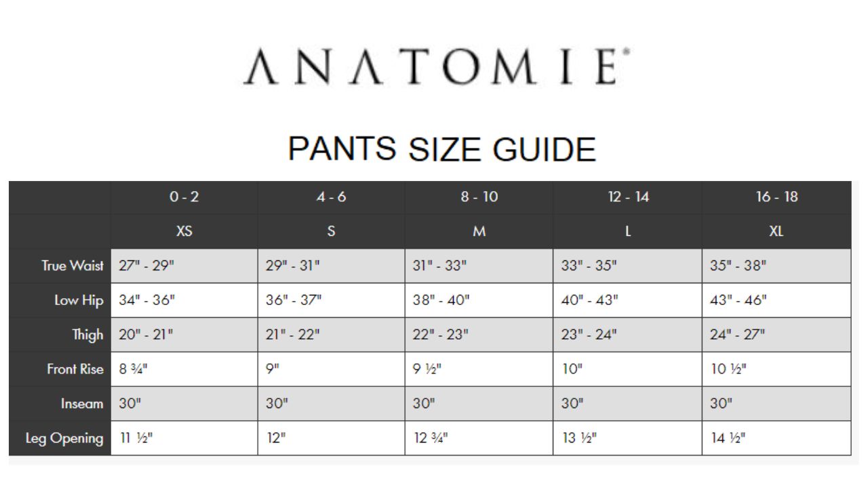Screen dimensions: 868x488
Task: Click the 8 - 10 size header
Action: point(479,197)
